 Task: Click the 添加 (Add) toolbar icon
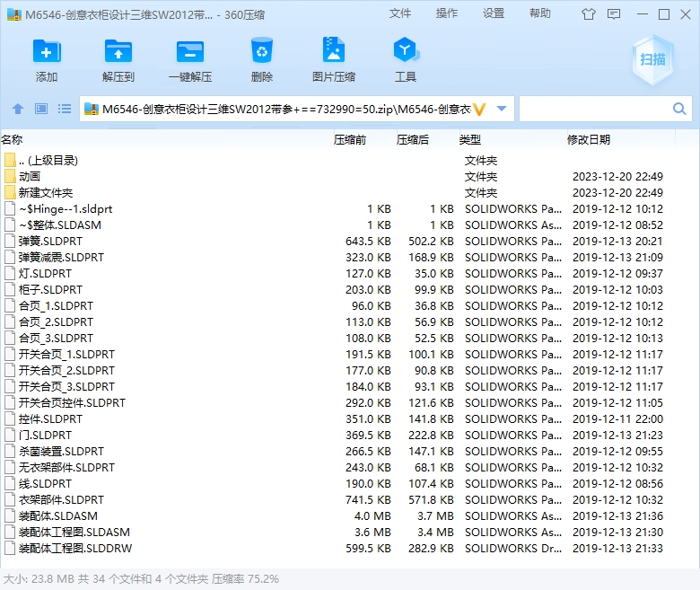coord(47,51)
